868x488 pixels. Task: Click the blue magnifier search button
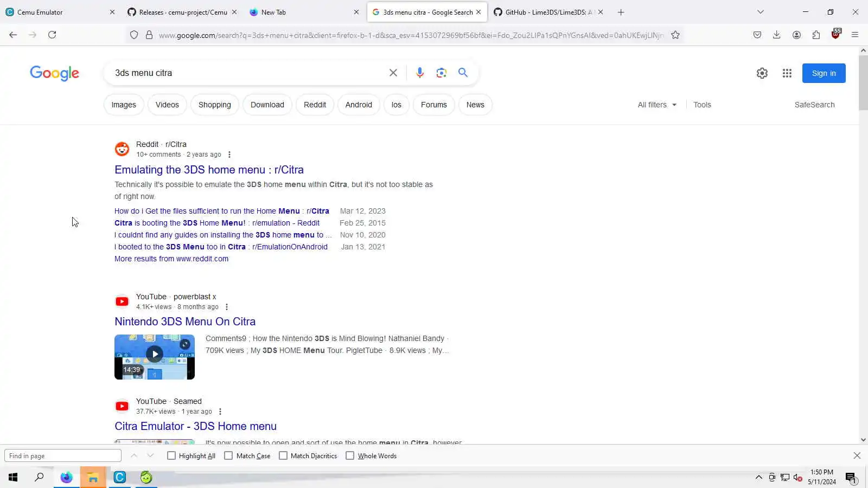463,73
